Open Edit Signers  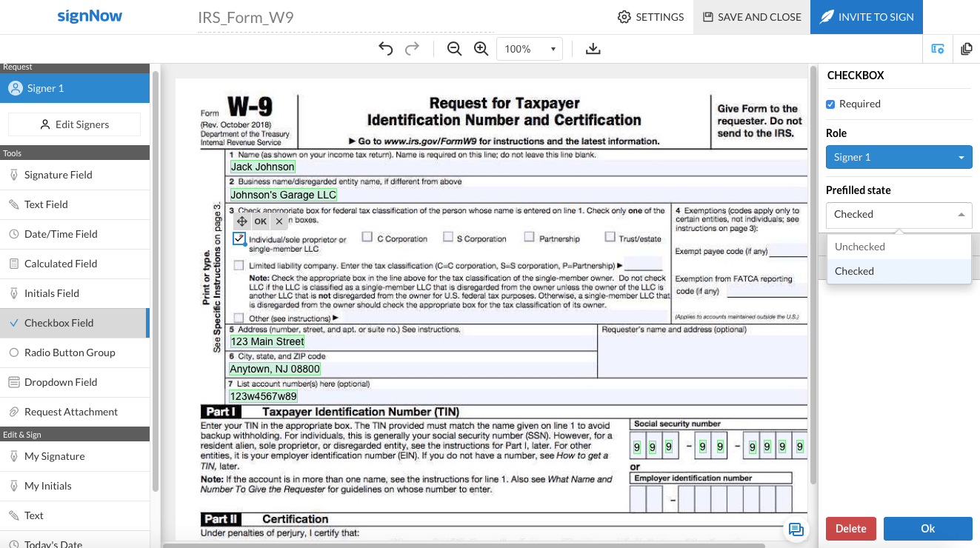(75, 124)
